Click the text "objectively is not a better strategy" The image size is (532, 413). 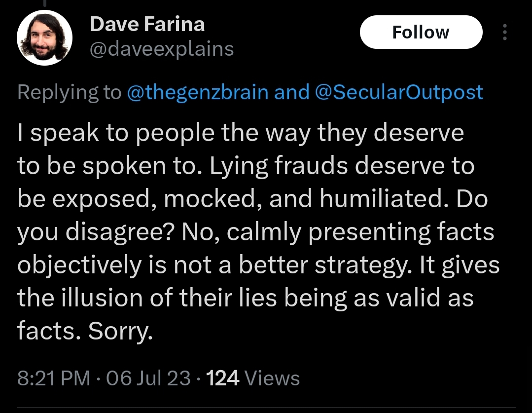[214, 266]
